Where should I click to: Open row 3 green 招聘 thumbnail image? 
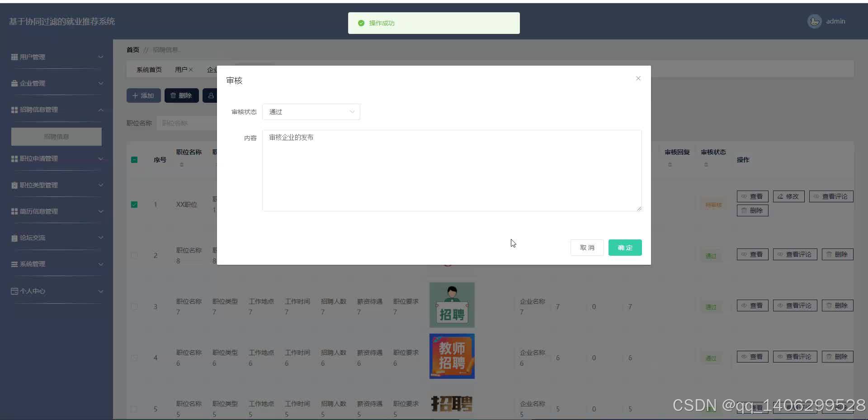click(452, 305)
